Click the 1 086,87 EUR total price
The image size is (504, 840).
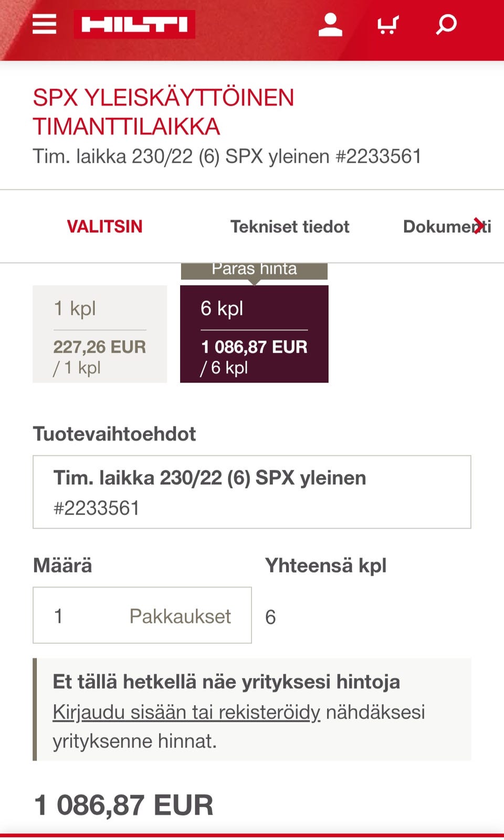click(124, 805)
